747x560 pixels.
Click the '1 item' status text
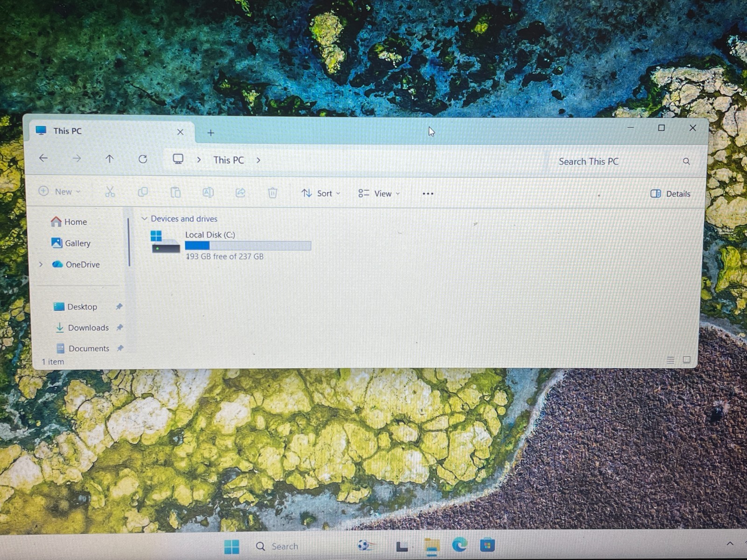[x=53, y=362]
